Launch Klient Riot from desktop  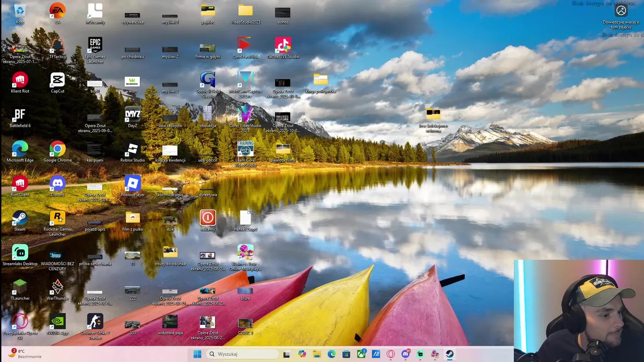[x=20, y=83]
